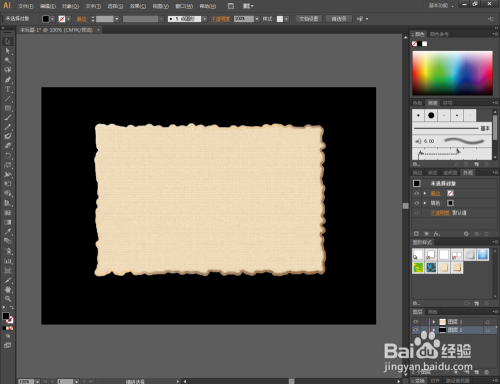
Task: Open the 文件(F) File menu
Action: (x=26, y=6)
